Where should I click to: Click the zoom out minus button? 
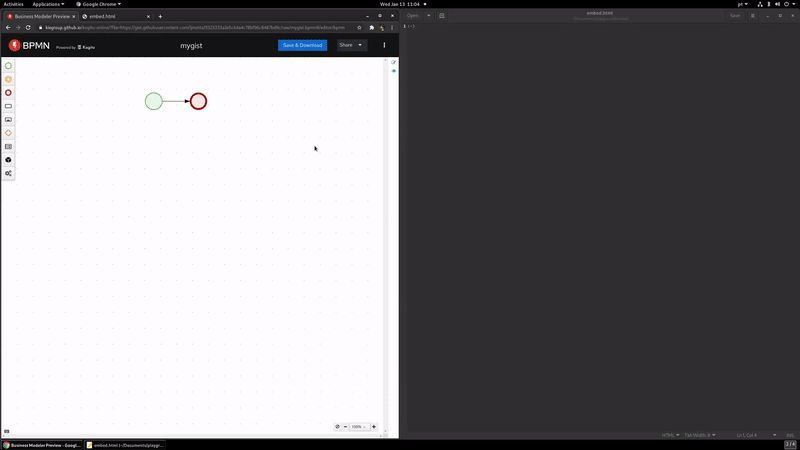[346, 427]
